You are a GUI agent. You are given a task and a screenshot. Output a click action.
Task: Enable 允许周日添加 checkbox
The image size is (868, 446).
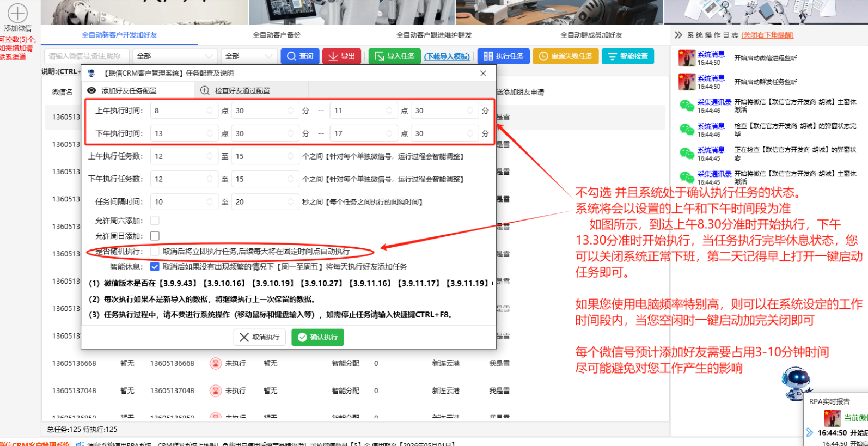155,236
